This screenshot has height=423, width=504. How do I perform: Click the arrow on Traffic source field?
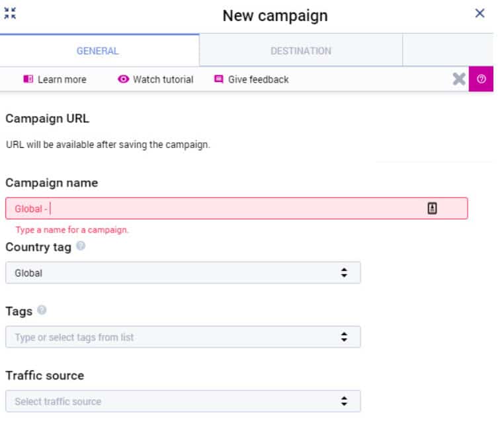coord(344,401)
